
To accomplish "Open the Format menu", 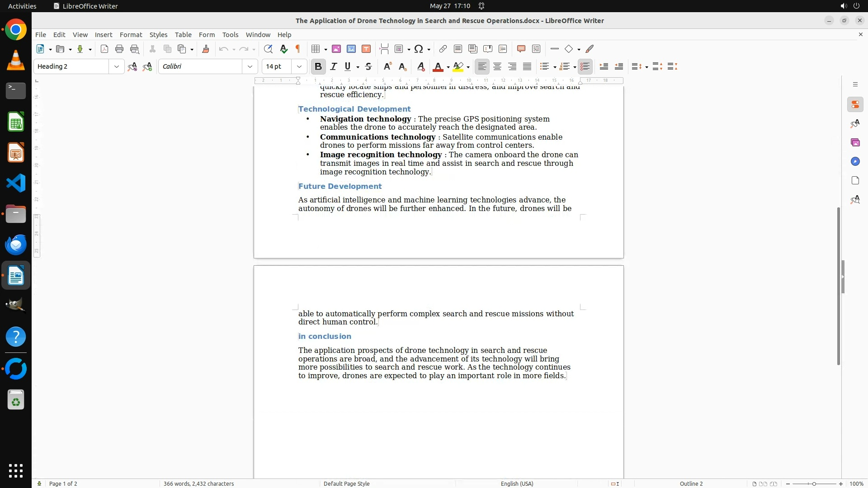I will [x=131, y=34].
